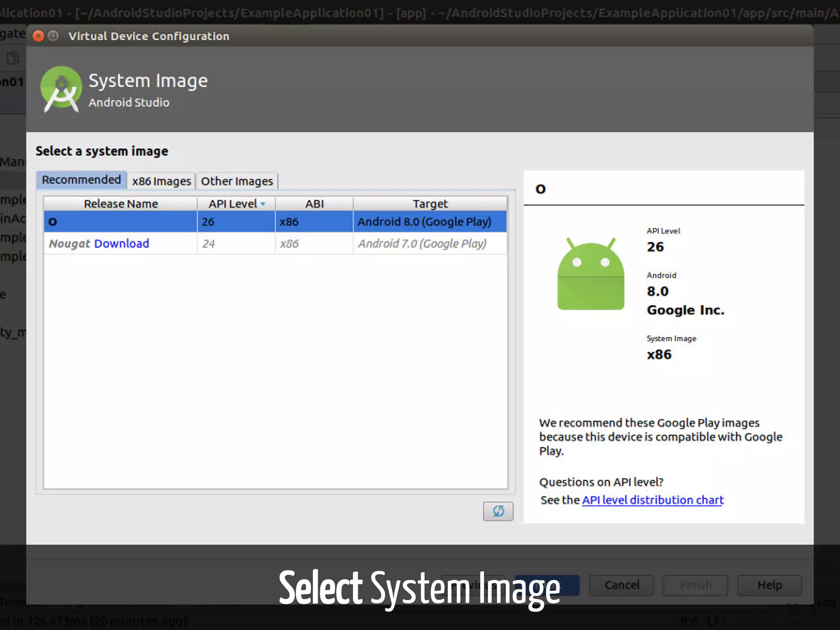
Task: Switch to the Recommended tab
Action: pos(81,180)
